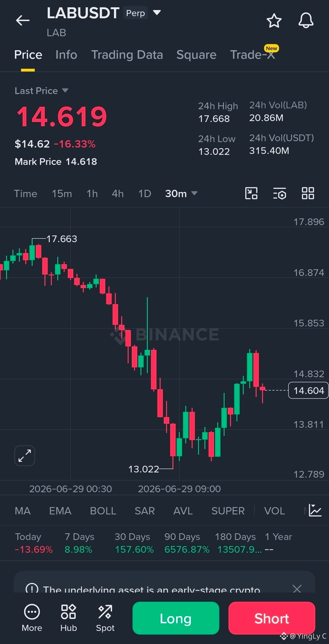The width and height of the screenshot is (329, 644).
Task: Select the Time chart view
Action: pos(26,193)
